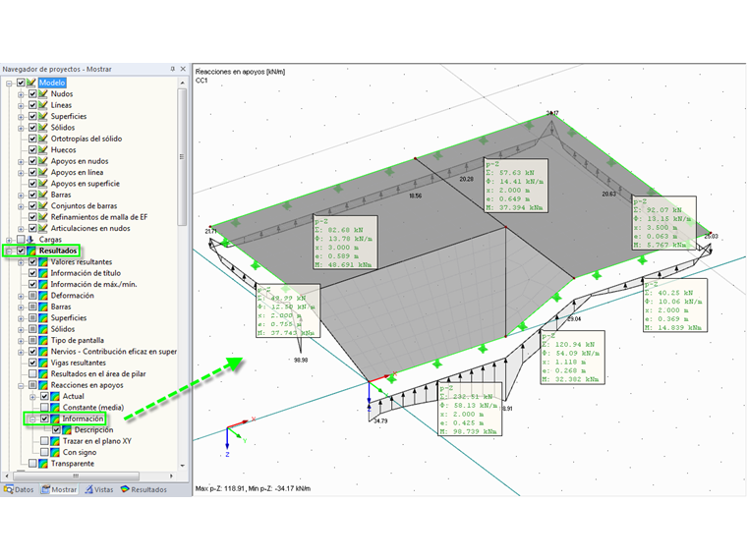Image resolution: width=747 pixels, height=560 pixels.
Task: Click the Apoyos en línea icon
Action: click(x=43, y=172)
